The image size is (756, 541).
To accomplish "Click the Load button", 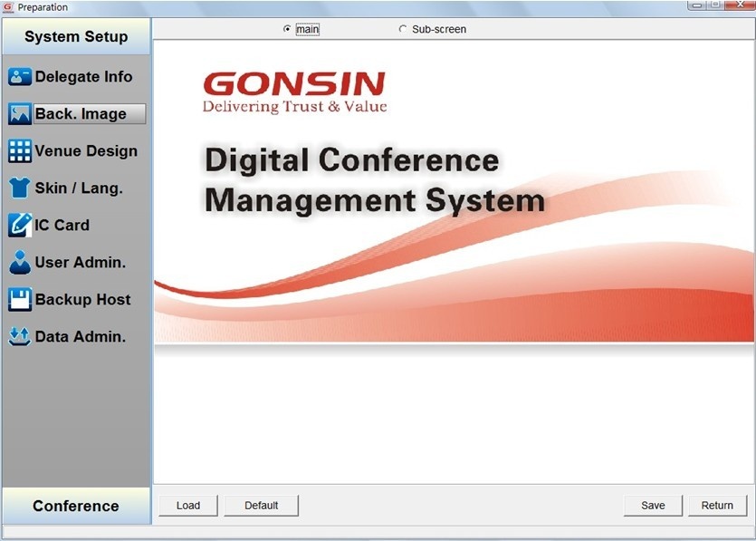I will click(188, 506).
